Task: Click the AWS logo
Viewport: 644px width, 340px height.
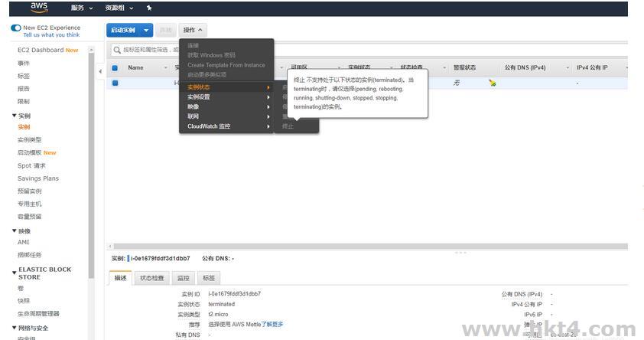Action: [x=40, y=8]
